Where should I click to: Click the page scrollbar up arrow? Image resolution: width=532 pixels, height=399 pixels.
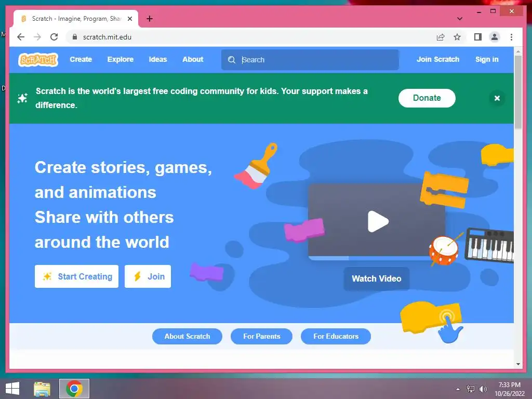pos(518,51)
